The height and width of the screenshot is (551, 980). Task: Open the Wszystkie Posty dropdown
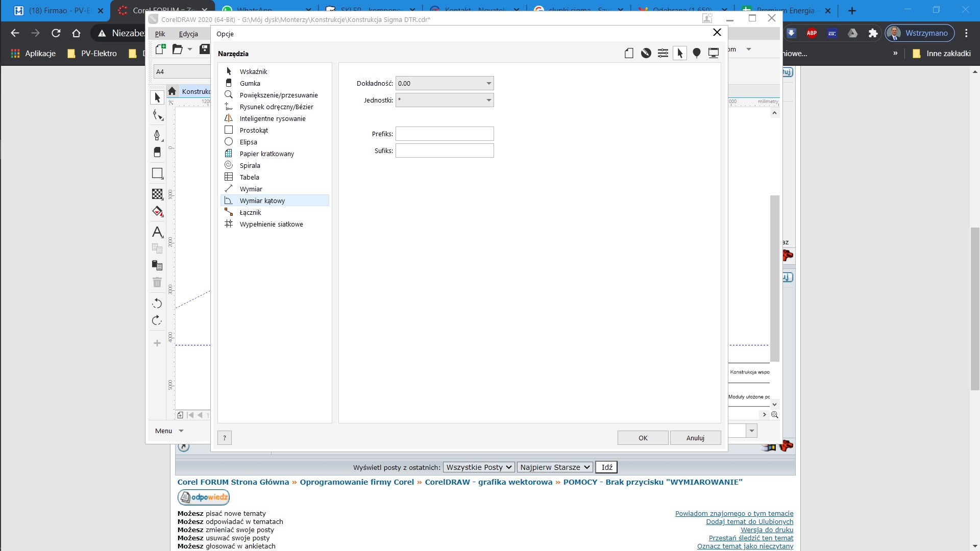tap(478, 467)
